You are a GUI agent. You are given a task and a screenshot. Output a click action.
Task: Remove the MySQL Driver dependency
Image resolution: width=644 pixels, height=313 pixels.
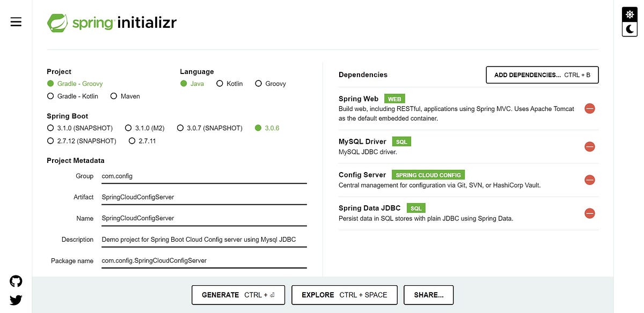click(x=590, y=146)
